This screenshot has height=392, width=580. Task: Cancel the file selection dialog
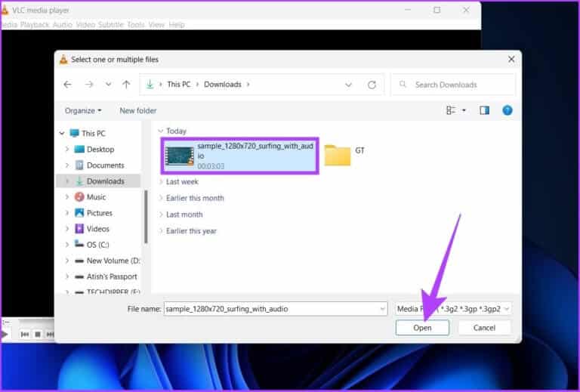coord(484,328)
